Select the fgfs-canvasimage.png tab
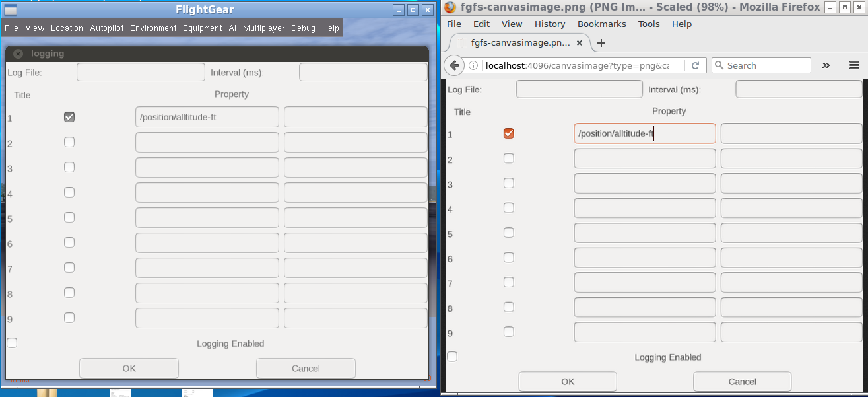The image size is (868, 397). point(521,42)
